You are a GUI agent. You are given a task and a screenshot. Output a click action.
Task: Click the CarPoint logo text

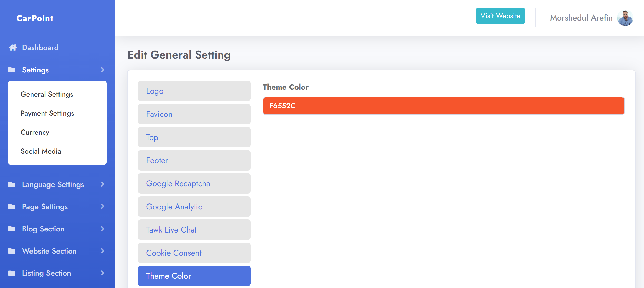pyautogui.click(x=35, y=18)
